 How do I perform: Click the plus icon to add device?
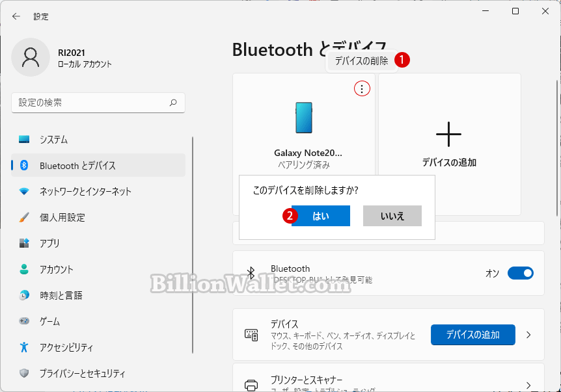[448, 135]
